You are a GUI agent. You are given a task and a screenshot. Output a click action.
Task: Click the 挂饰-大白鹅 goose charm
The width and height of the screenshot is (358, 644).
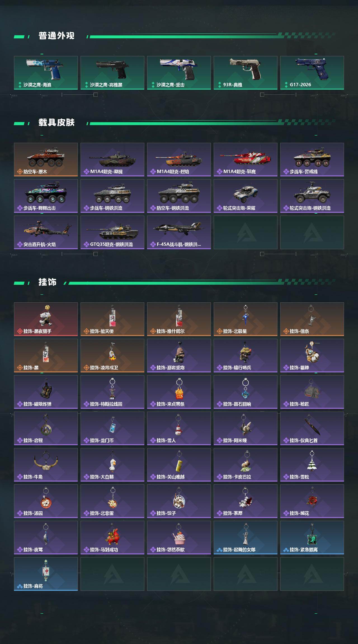click(x=112, y=465)
